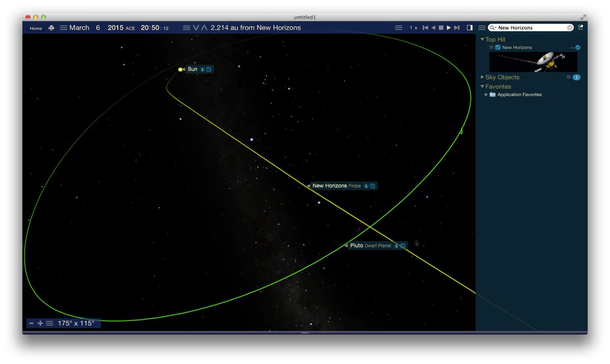Viewport: 610px width, 364px height.
Task: Toggle the Sun label checkbox
Action: pos(209,69)
